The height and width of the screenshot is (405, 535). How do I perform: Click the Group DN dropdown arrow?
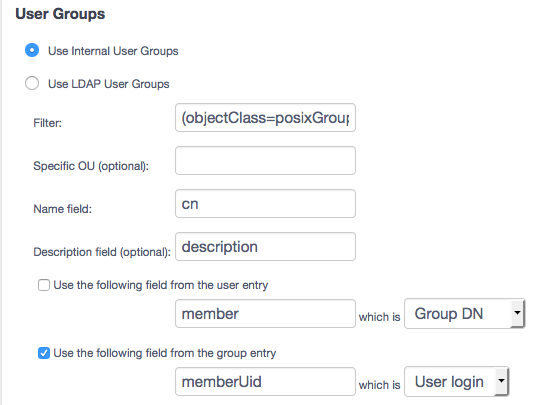click(518, 313)
